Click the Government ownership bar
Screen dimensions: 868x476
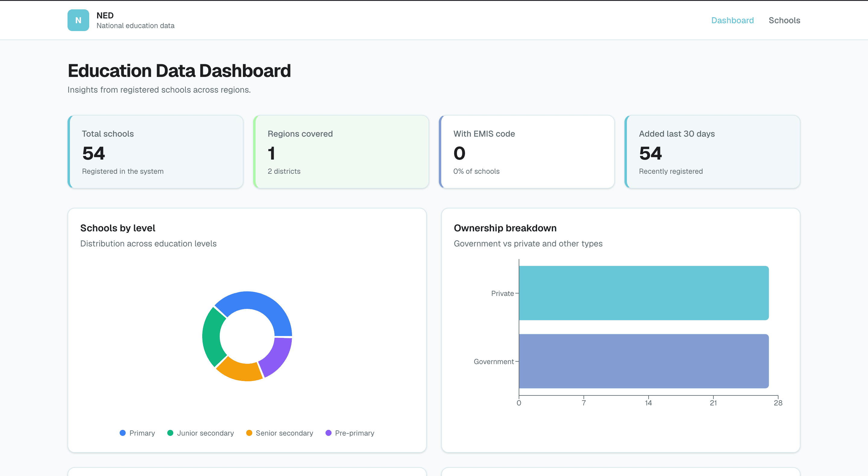(x=643, y=361)
